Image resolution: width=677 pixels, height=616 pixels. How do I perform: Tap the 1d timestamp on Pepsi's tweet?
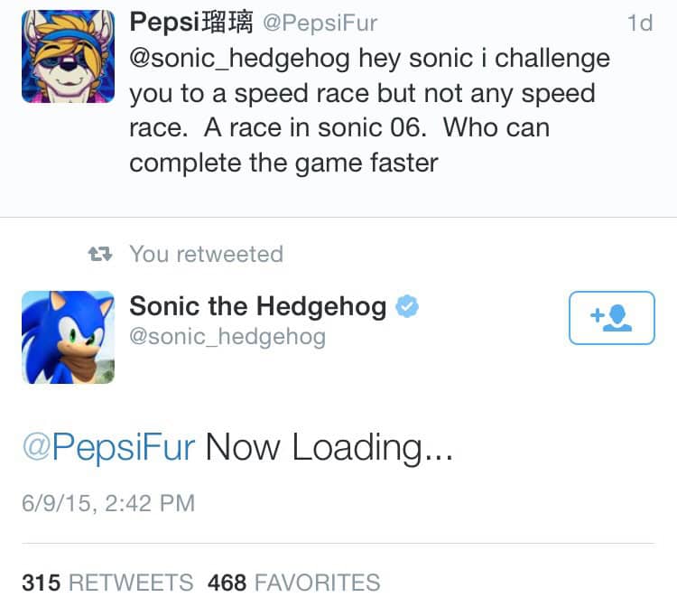click(x=640, y=23)
